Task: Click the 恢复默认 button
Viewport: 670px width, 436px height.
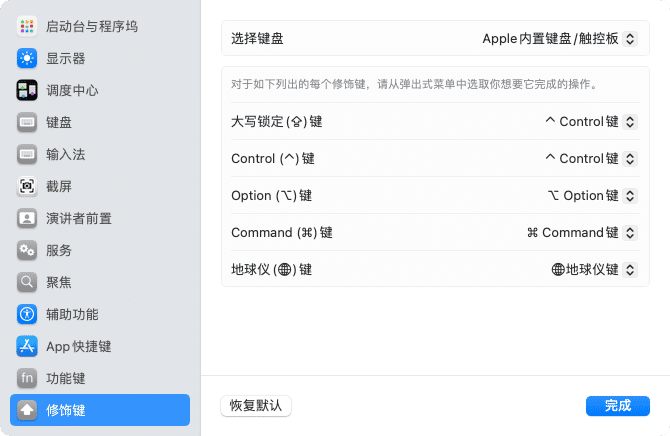Action: [x=256, y=405]
